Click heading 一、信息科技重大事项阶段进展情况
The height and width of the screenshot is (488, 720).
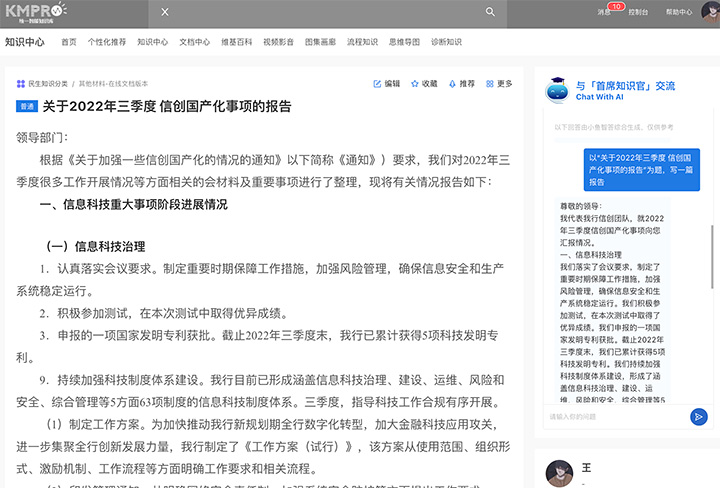[133, 204]
